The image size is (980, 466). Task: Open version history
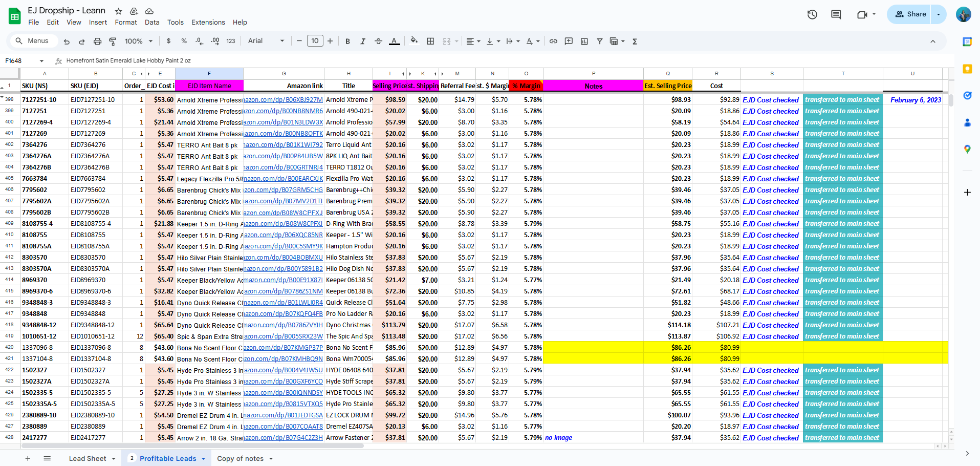point(812,14)
